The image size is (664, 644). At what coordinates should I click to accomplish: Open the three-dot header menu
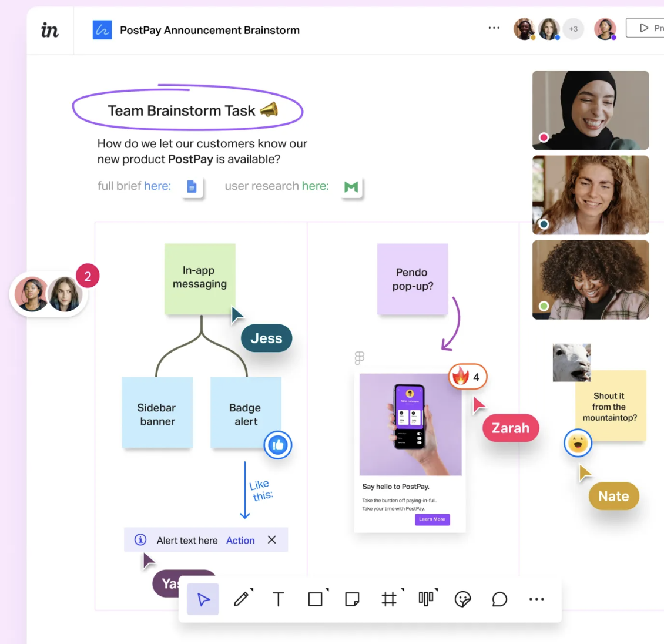(494, 28)
